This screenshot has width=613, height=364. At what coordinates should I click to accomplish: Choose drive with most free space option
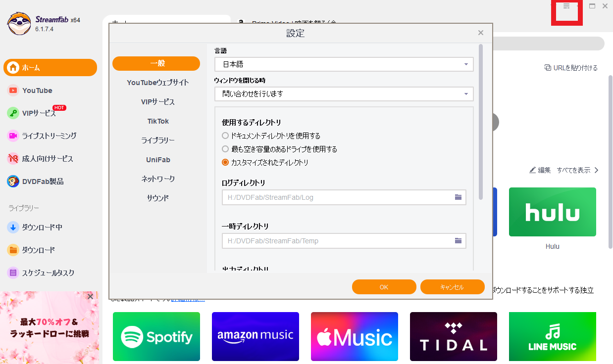coord(226,149)
